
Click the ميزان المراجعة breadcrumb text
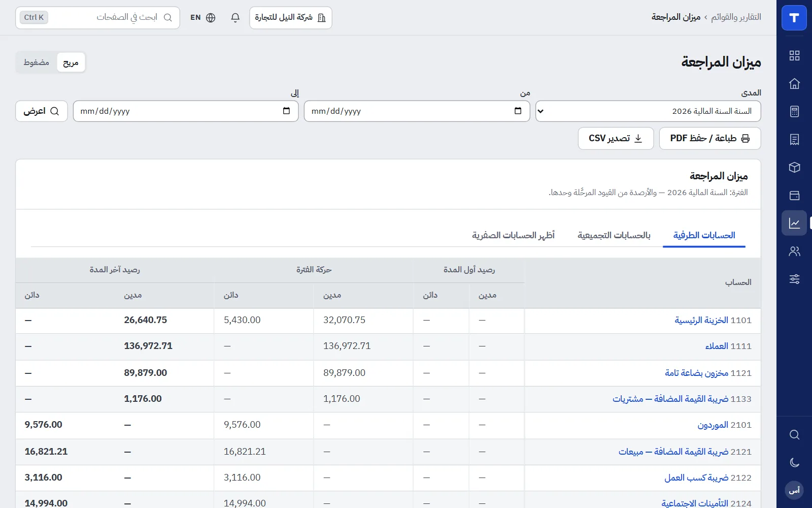[676, 17]
